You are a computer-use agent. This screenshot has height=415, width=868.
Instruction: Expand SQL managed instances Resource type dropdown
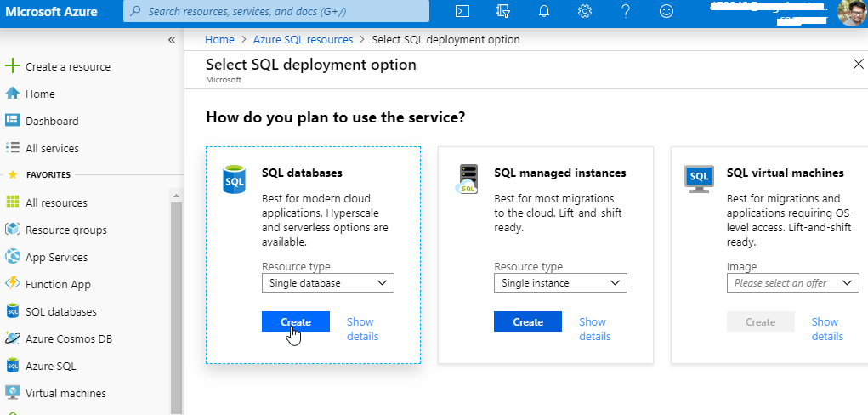point(560,282)
